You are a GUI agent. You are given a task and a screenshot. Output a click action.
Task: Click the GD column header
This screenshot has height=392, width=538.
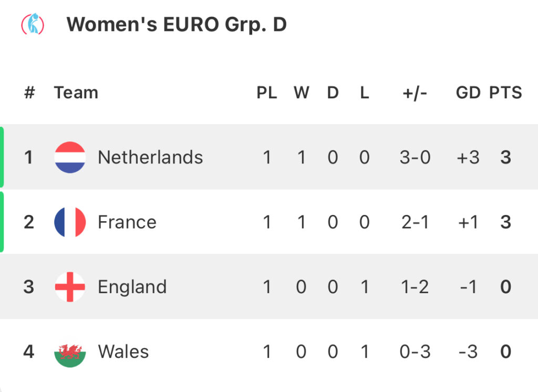(468, 92)
